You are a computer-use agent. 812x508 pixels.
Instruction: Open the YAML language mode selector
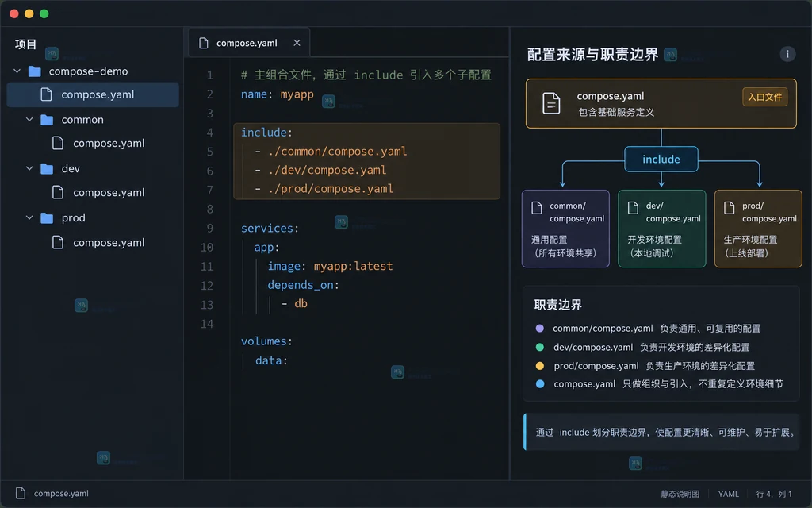[x=728, y=494]
